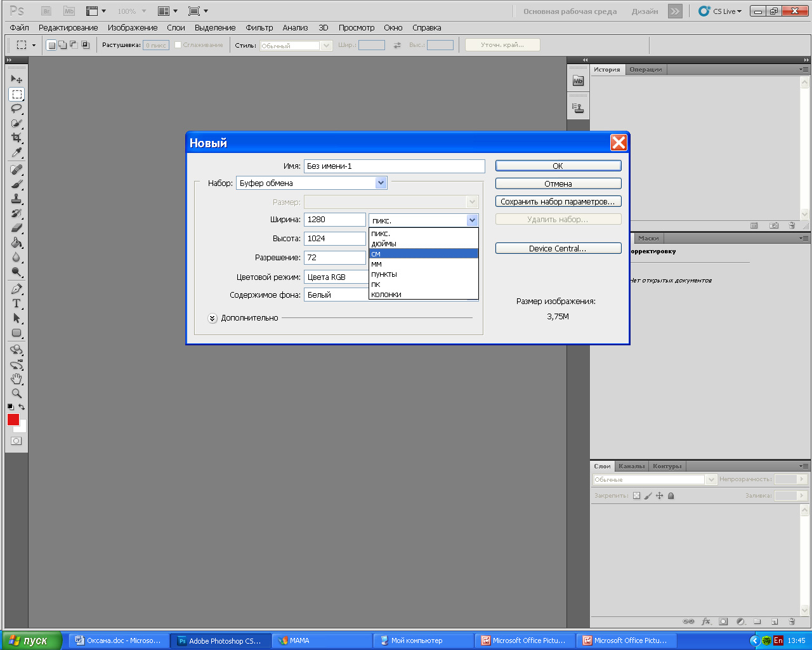Switch to the Операции tab
This screenshot has width=812, height=650.
[x=646, y=70]
